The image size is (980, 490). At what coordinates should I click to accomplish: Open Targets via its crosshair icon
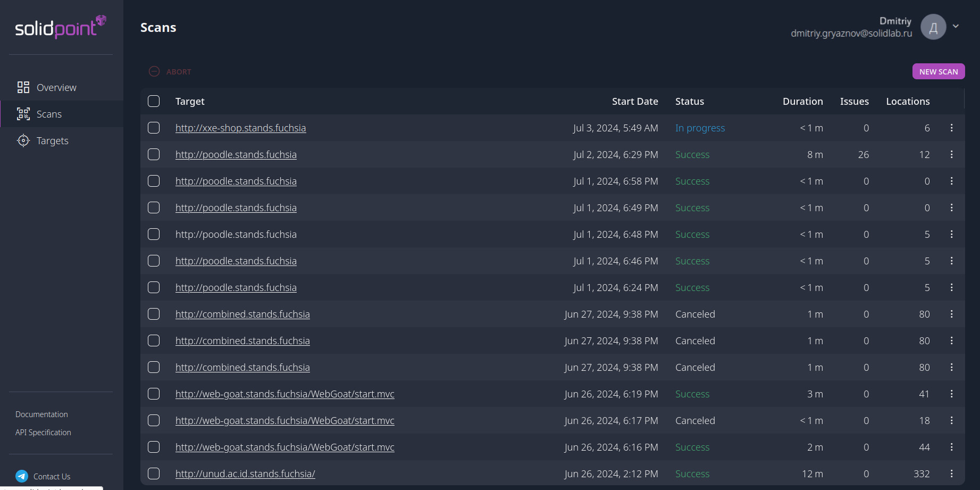coord(23,140)
